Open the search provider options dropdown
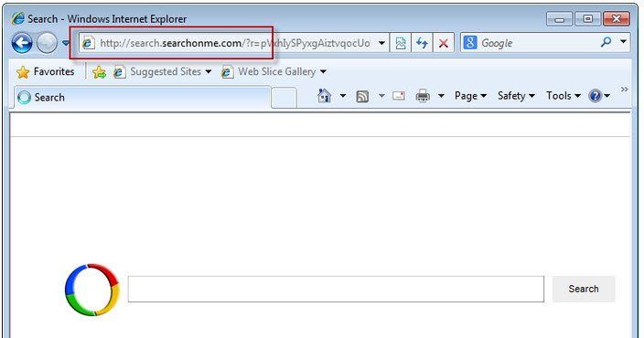This screenshot has width=644, height=338. pos(624,41)
